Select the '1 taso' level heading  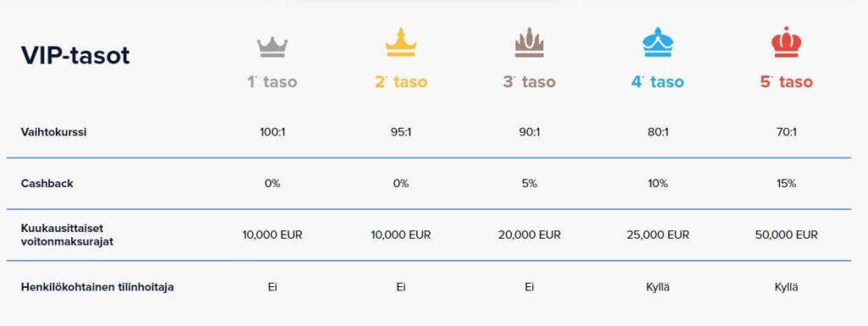[272, 82]
